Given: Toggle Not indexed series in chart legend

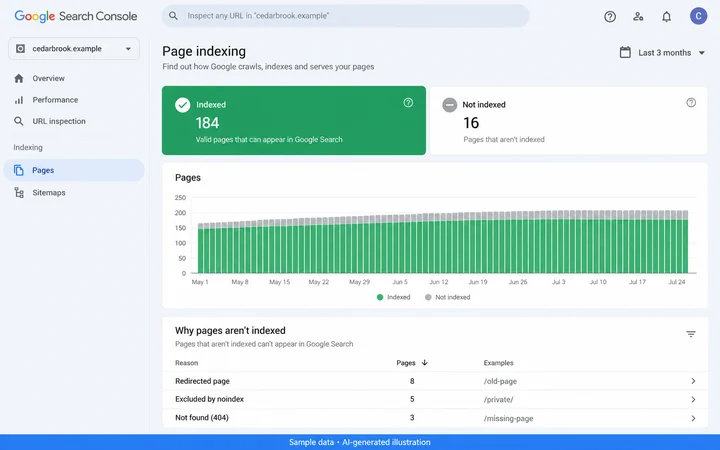Looking at the screenshot, I should point(448,297).
